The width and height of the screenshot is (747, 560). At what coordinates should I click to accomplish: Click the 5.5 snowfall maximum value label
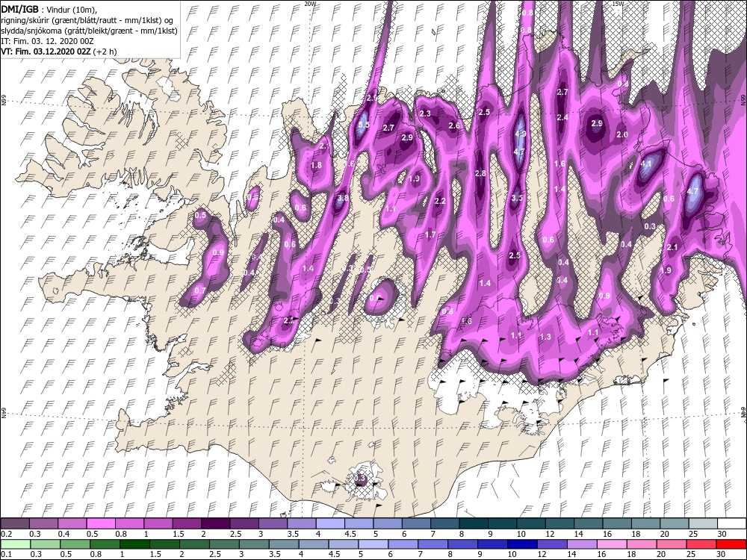click(x=364, y=125)
